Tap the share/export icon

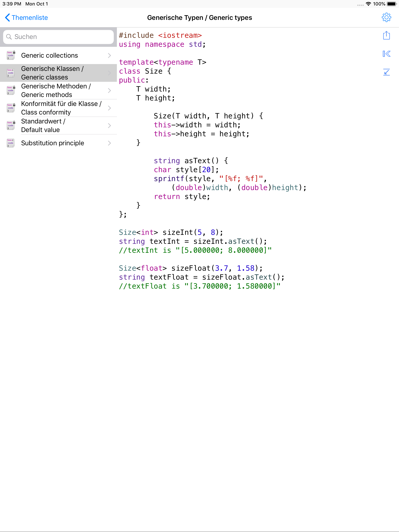coord(386,35)
